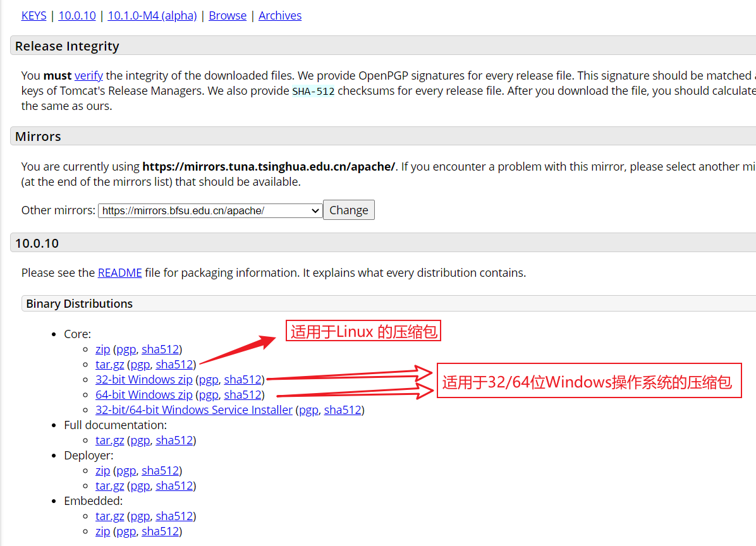Open the 10.1.0-M4 (alpha) link
756x546 pixels.
(x=152, y=15)
